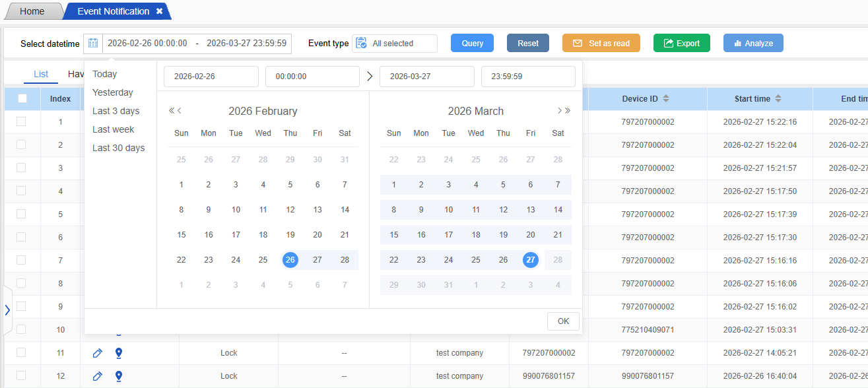Viewport: 868px width, 388px height.
Task: Sort by Start time column arrows
Action: pyautogui.click(x=778, y=99)
